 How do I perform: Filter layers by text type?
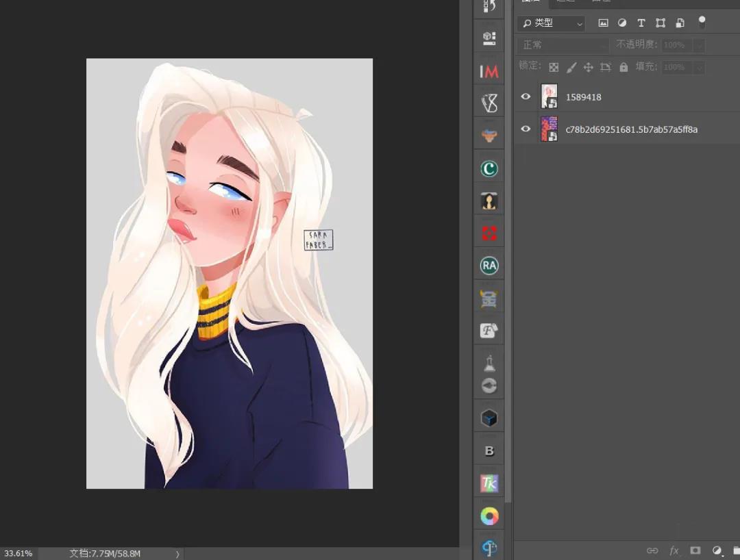coord(641,23)
